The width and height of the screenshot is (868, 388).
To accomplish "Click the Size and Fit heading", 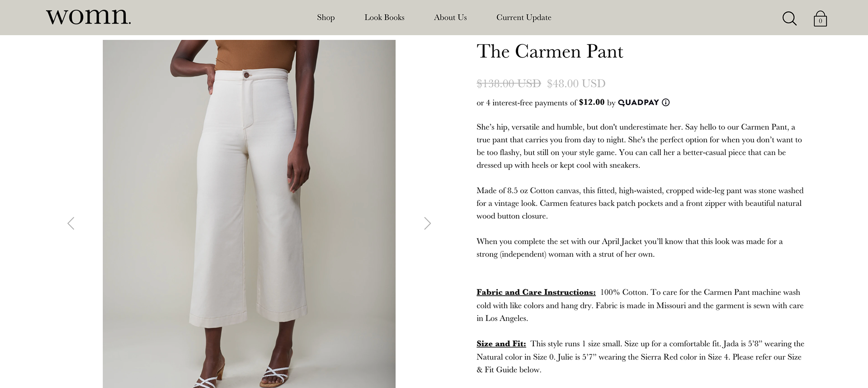I will point(501,344).
